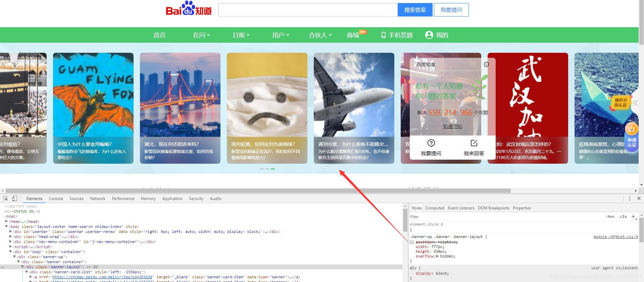This screenshot has width=644, height=282.
Task: Switch to the Network tab
Action: pyautogui.click(x=98, y=199)
